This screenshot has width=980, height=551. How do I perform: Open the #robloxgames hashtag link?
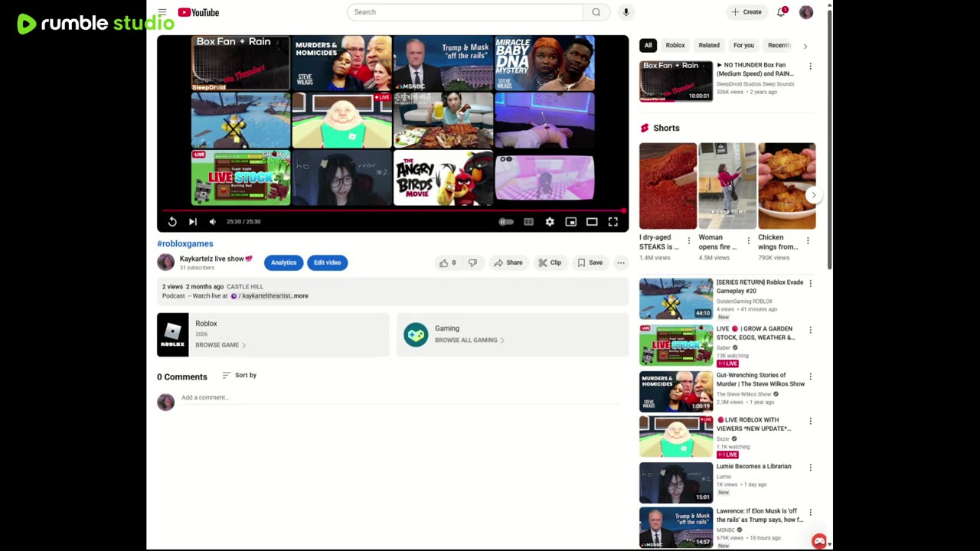[185, 243]
